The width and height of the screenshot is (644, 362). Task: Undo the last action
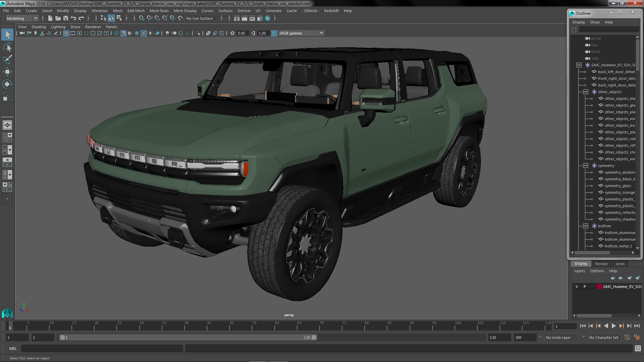tap(73, 18)
